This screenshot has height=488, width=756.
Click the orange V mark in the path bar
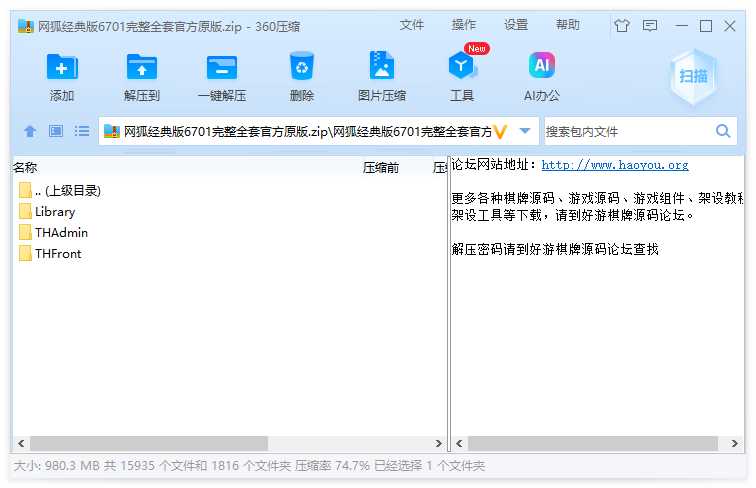coord(500,132)
